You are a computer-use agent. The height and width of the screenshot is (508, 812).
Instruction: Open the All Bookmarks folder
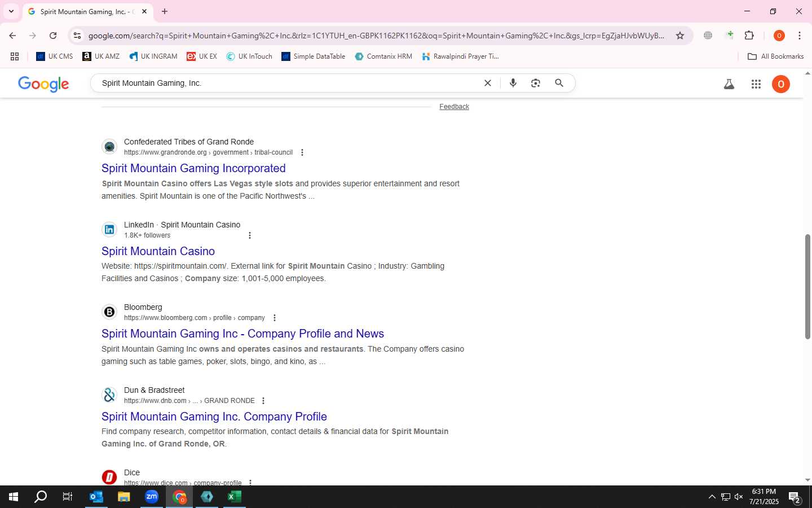click(x=775, y=56)
